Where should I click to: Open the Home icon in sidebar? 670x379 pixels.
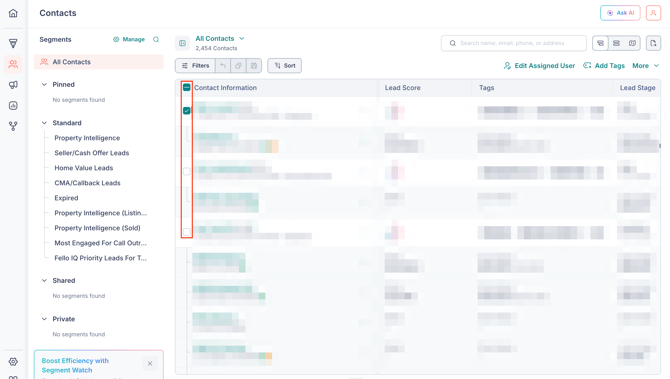click(x=13, y=13)
